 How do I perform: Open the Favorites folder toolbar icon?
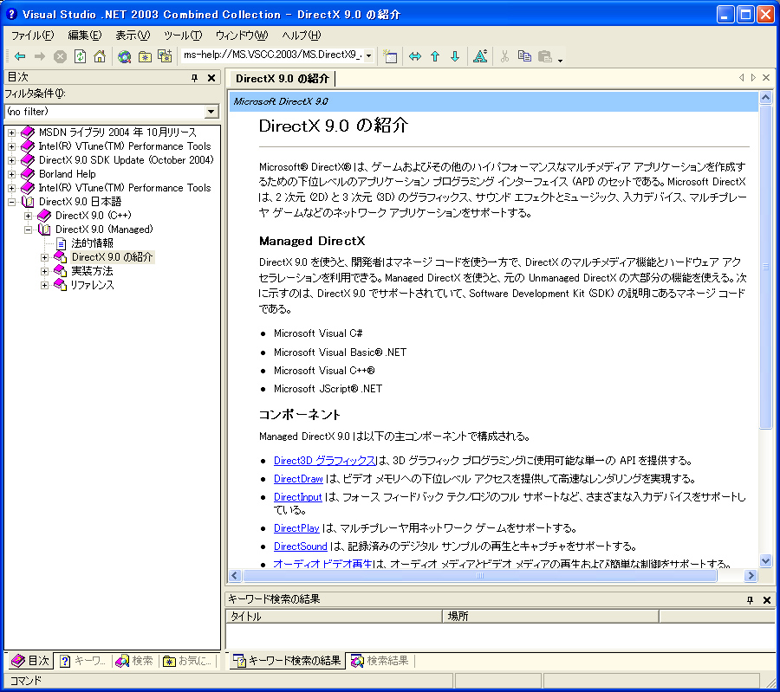tap(145, 57)
